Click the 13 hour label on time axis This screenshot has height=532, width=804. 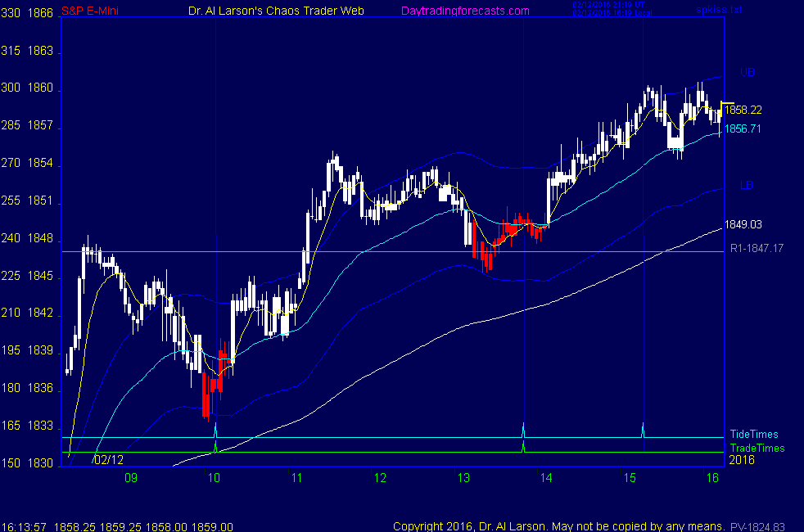[464, 478]
